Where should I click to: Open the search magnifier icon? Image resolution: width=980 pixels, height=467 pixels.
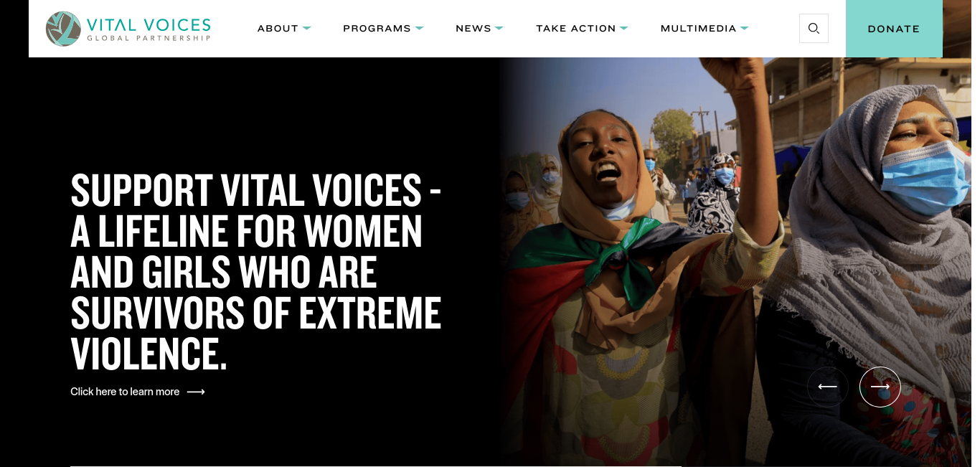[x=814, y=29]
